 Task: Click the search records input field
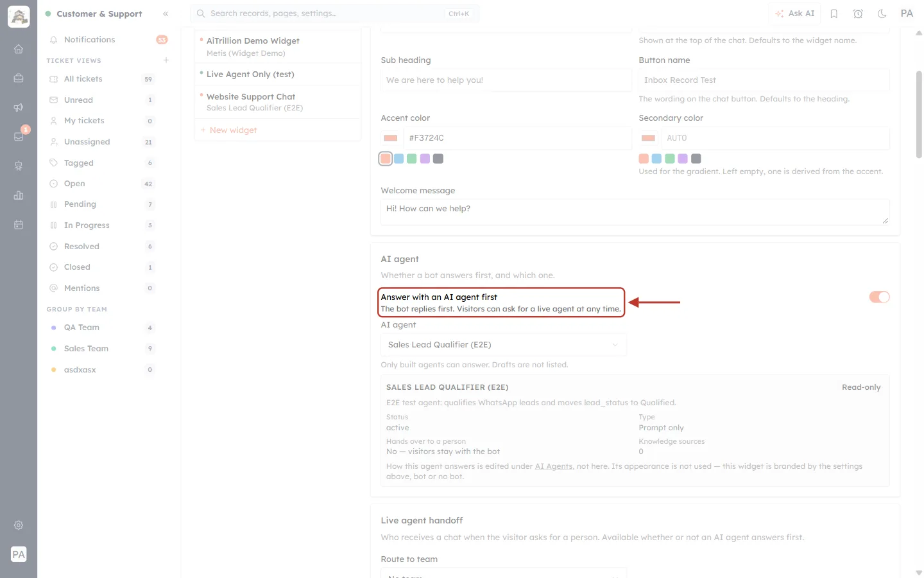click(x=334, y=13)
